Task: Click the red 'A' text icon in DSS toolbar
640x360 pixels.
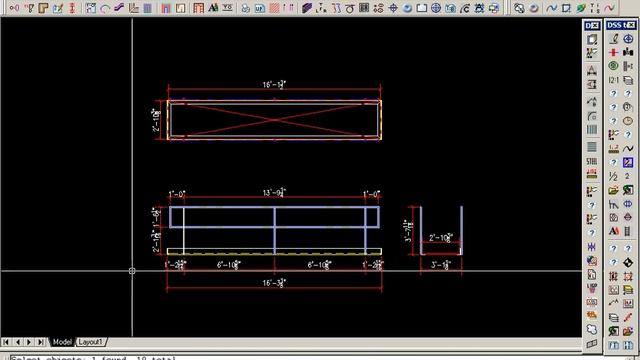Action: tap(613, 231)
